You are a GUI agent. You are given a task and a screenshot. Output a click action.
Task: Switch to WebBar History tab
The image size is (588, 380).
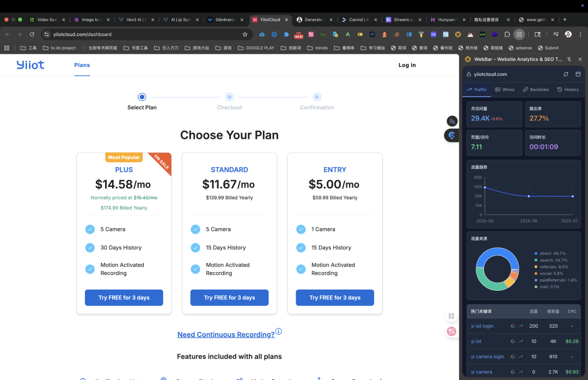568,90
